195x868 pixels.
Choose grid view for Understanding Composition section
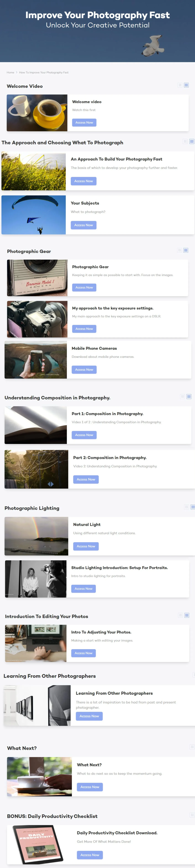click(183, 397)
